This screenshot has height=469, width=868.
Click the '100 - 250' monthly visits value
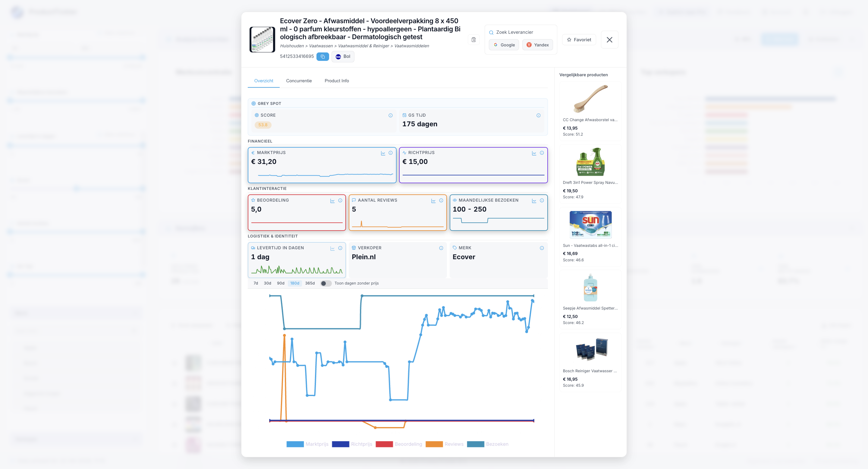470,209
